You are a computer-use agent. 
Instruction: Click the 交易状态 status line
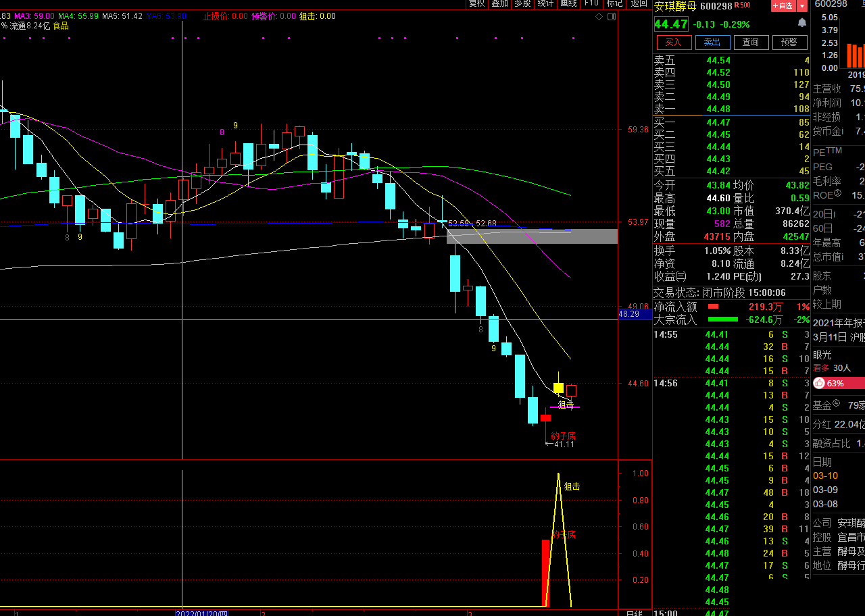pyautogui.click(x=719, y=292)
